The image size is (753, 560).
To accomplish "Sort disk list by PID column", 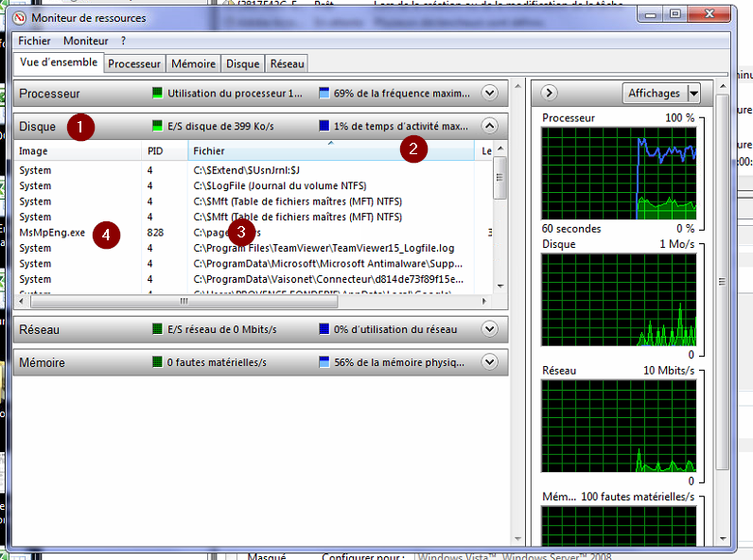I will 165,150.
